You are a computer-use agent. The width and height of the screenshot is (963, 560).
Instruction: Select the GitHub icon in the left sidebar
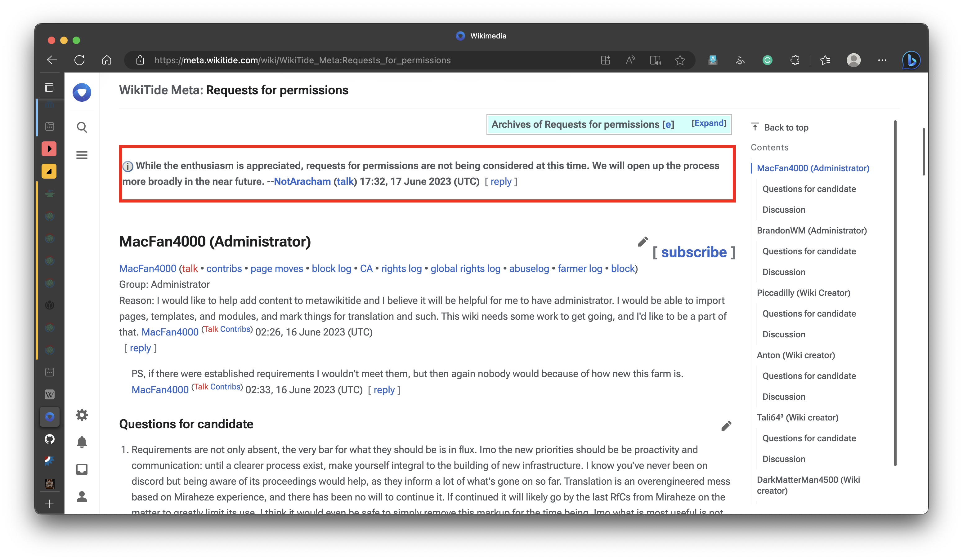tap(50, 439)
